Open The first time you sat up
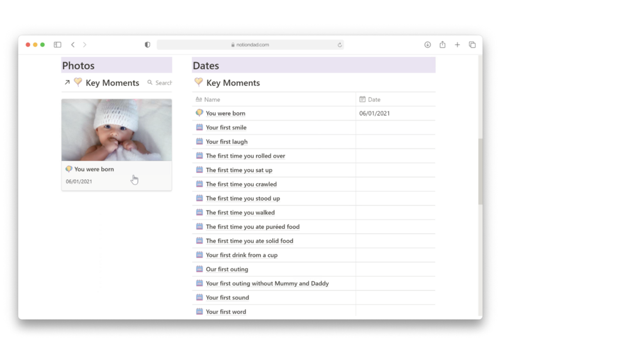This screenshot has height=362, width=644. tap(239, 170)
